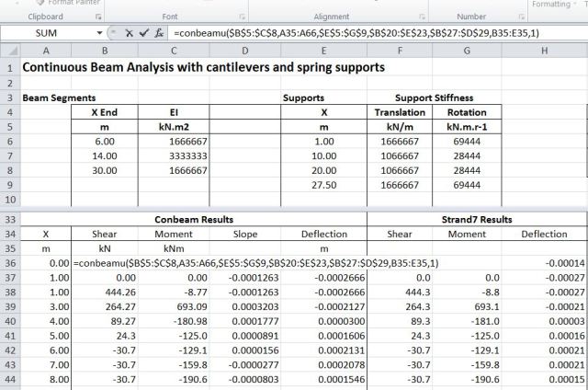Select column H header
This screenshot has height=390, width=588.
click(544, 50)
